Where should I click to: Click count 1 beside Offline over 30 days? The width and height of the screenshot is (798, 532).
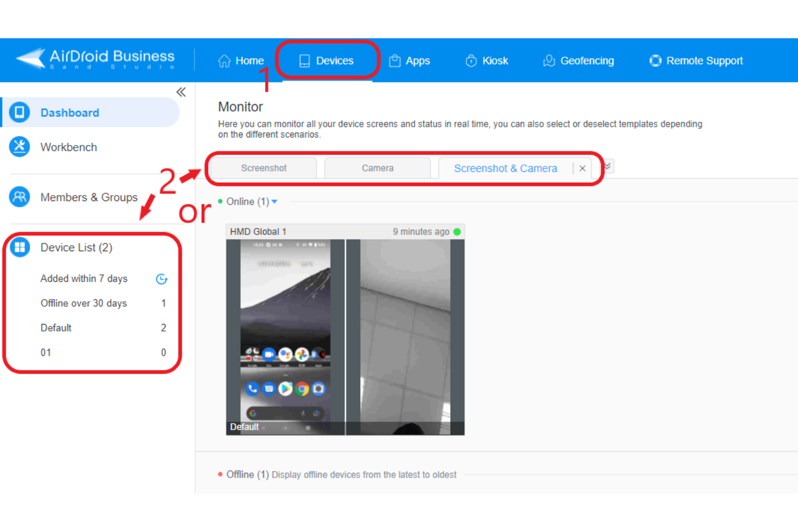click(163, 303)
